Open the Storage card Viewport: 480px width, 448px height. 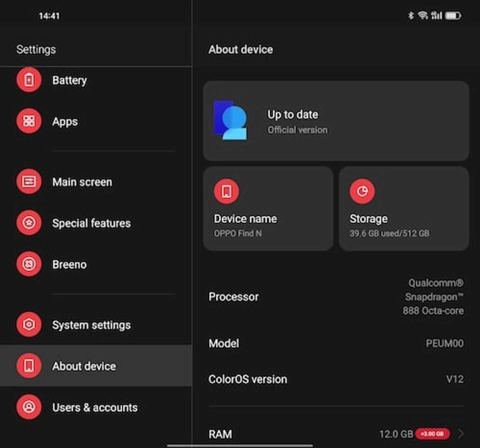coord(404,209)
